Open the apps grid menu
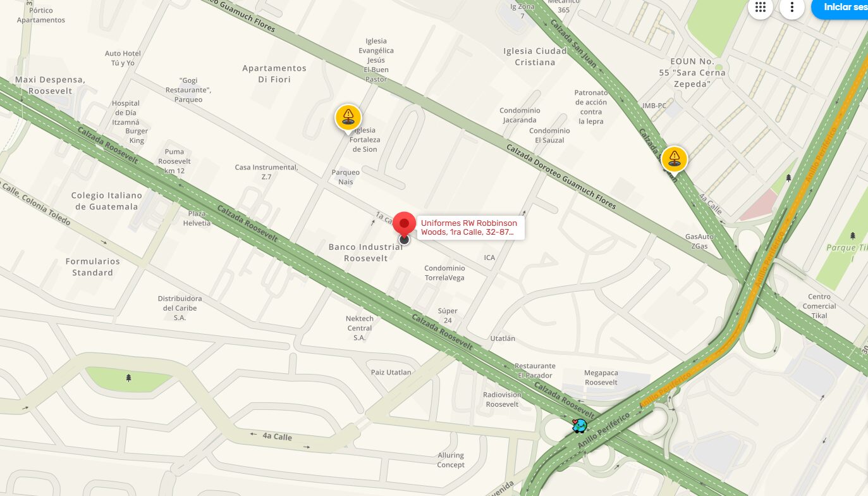 761,8
